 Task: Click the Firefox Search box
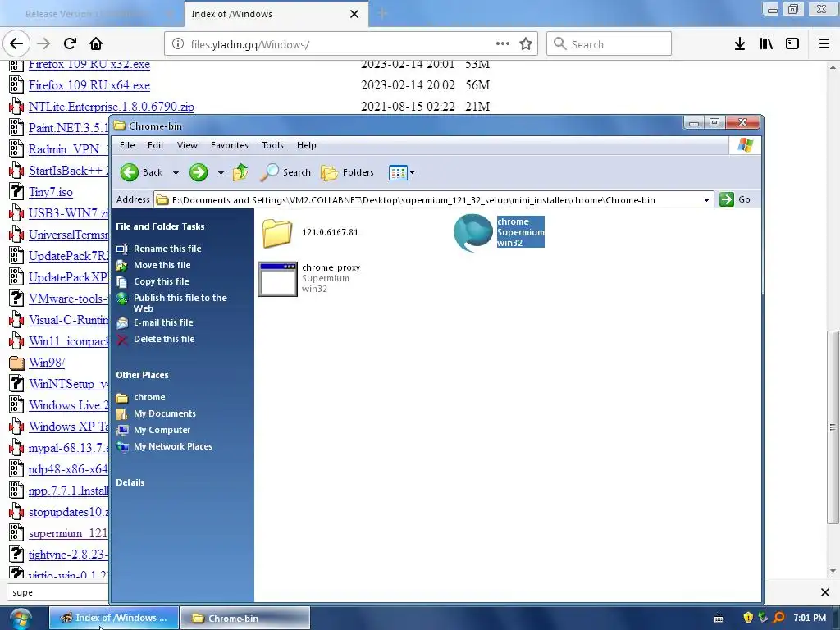click(x=609, y=44)
